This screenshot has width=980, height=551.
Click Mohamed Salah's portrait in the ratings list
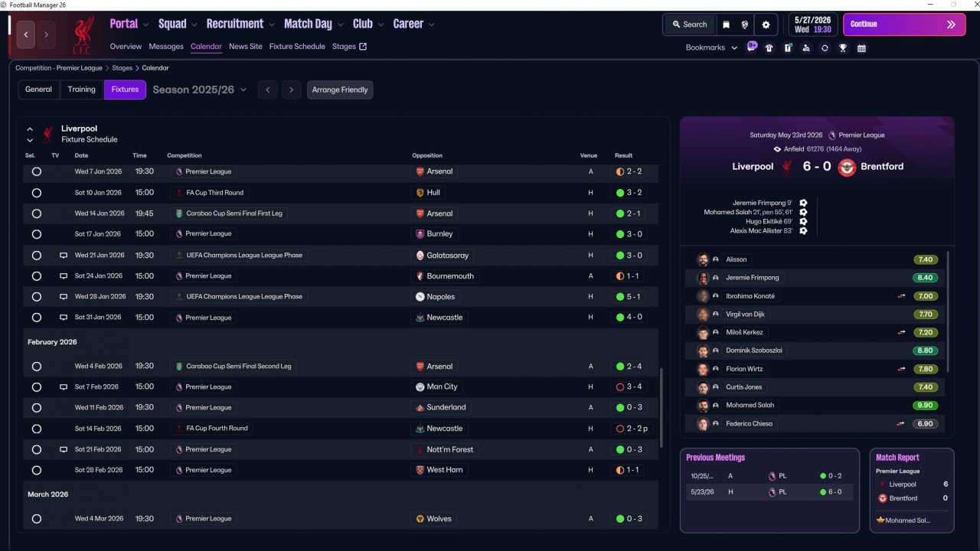click(703, 406)
